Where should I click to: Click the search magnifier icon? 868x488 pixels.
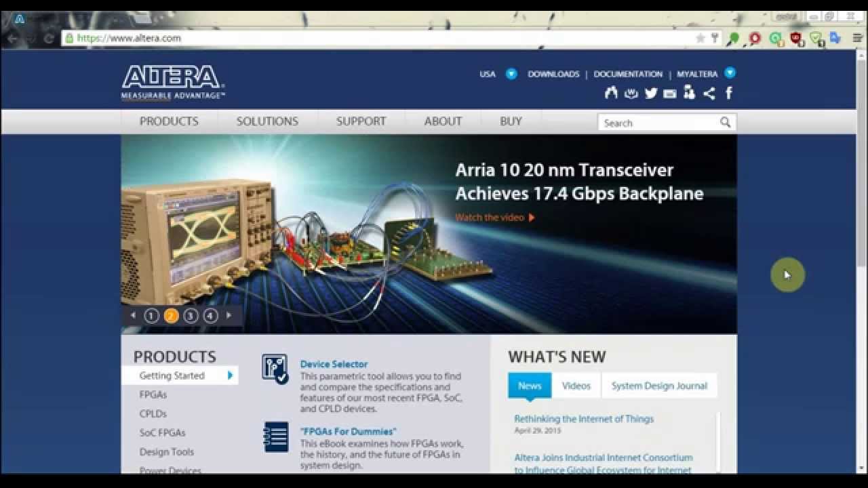pyautogui.click(x=725, y=122)
